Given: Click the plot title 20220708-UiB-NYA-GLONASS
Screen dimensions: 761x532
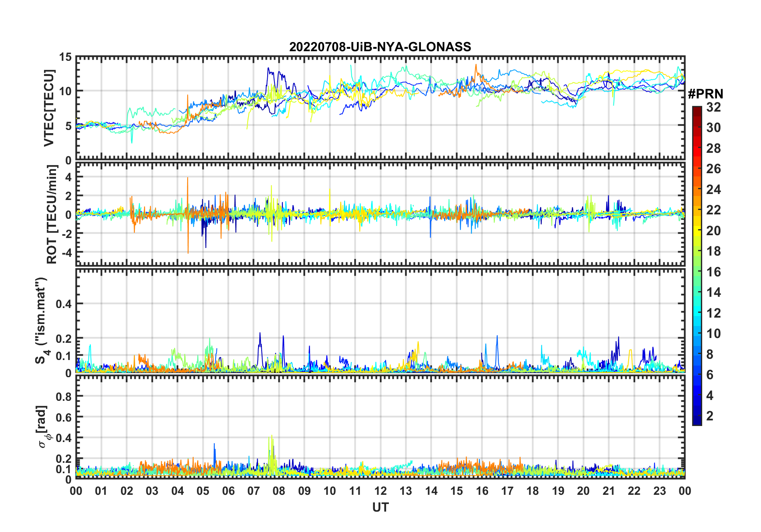Looking at the screenshot, I should [380, 47].
